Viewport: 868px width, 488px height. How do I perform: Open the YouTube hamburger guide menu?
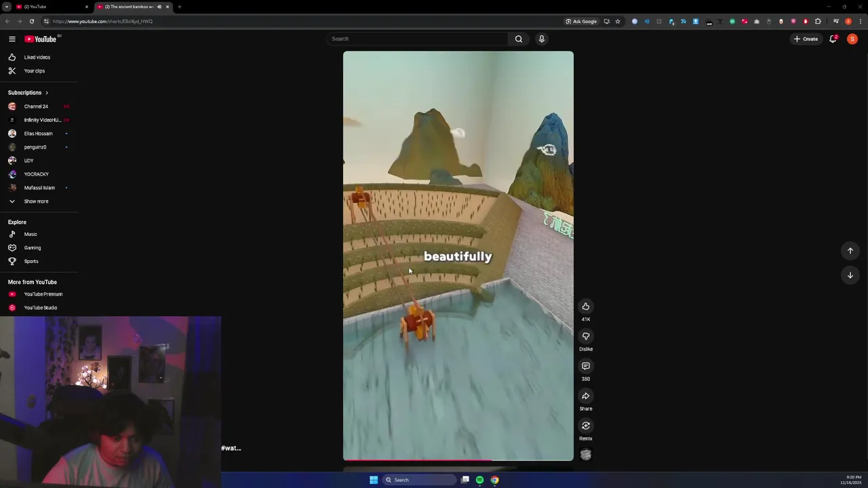tap(12, 39)
